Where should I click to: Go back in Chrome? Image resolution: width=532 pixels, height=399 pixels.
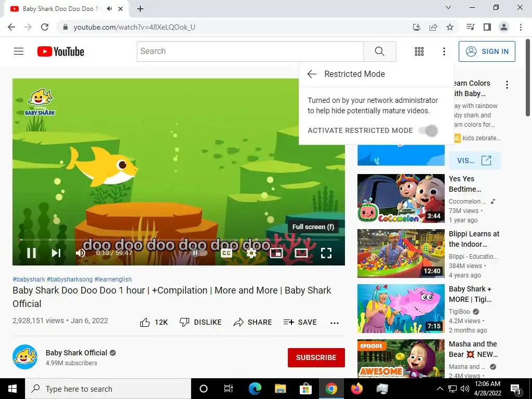[11, 27]
